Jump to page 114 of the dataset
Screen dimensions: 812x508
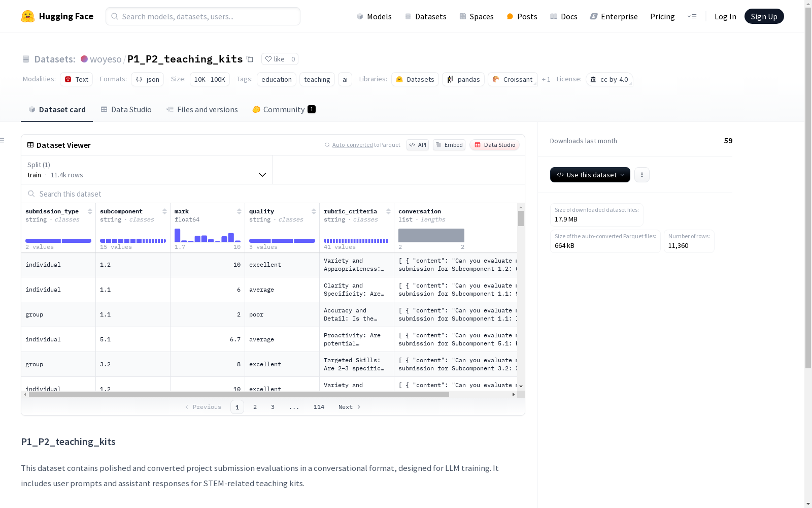point(319,407)
